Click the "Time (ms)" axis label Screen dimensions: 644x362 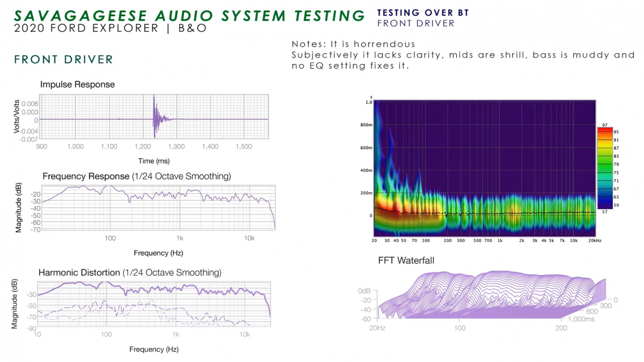click(153, 161)
